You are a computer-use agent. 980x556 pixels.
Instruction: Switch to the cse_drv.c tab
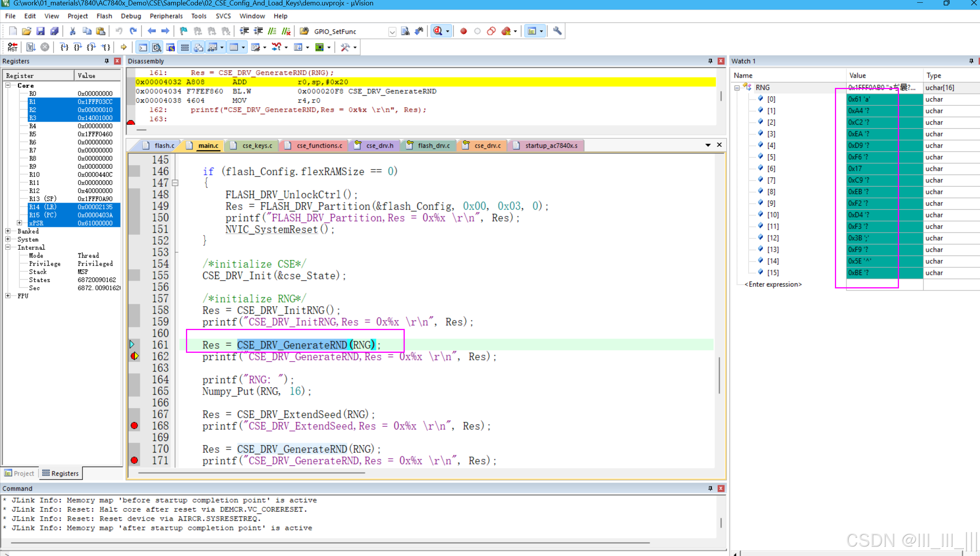point(487,145)
